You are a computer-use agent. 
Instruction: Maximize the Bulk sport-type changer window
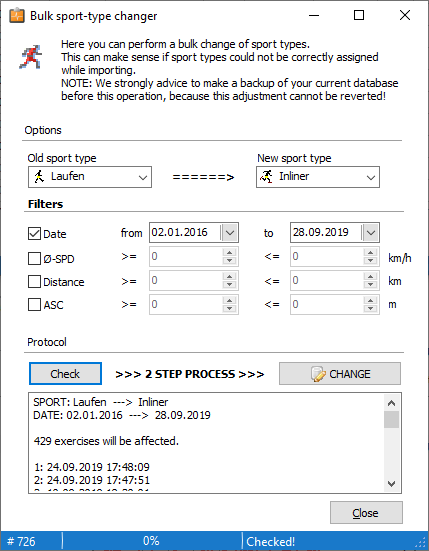359,15
